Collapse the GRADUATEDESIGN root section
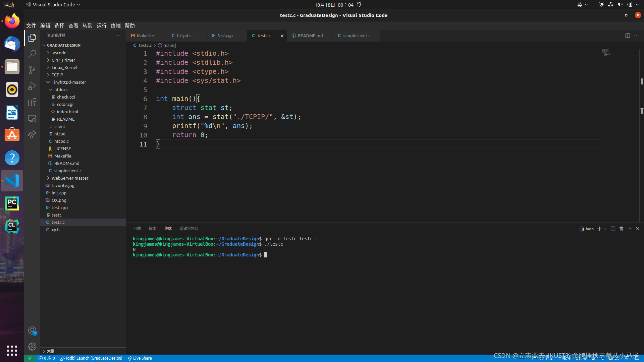 coord(83,45)
